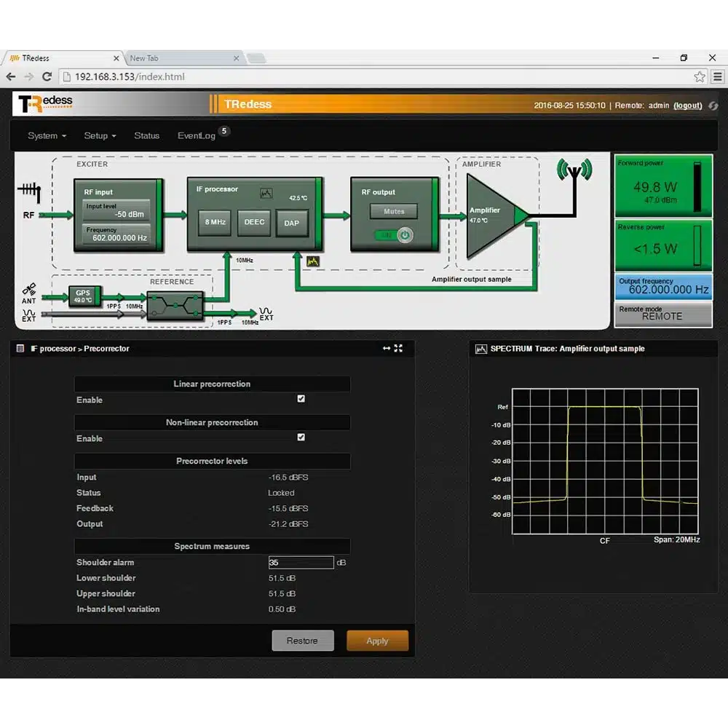Click the Forward power level bar

click(697, 187)
